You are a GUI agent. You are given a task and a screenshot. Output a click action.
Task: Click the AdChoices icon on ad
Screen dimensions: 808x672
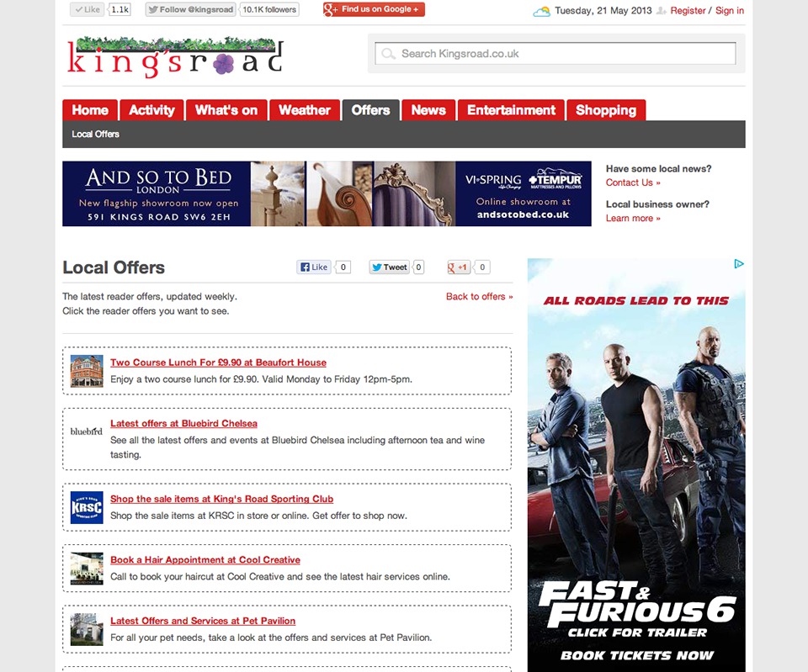(739, 264)
